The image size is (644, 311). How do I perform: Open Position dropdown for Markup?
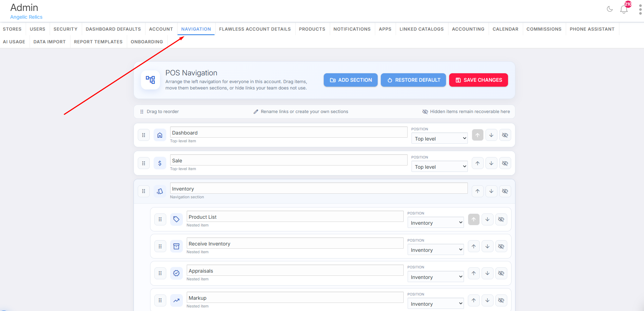point(436,304)
